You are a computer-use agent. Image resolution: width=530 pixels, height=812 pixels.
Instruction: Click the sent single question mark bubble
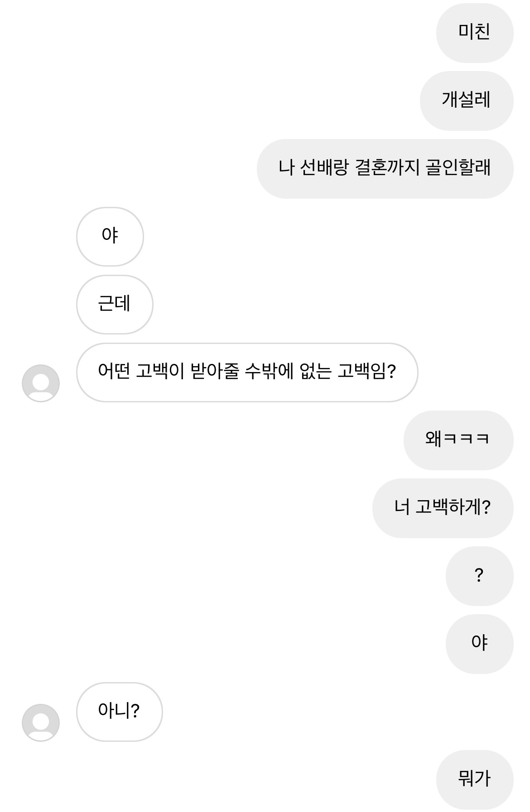point(479,576)
